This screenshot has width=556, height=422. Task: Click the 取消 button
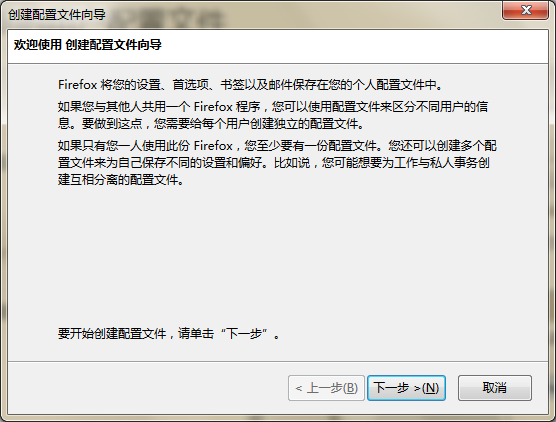pyautogui.click(x=495, y=388)
